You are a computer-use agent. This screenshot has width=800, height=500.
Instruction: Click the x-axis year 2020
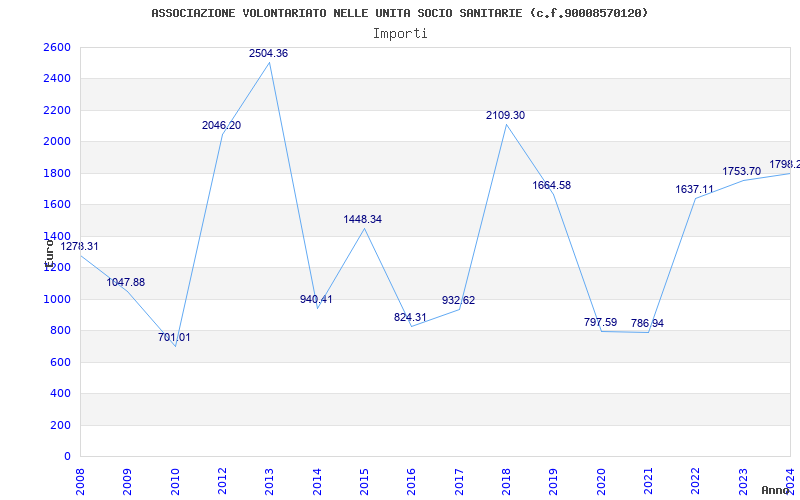(x=601, y=482)
